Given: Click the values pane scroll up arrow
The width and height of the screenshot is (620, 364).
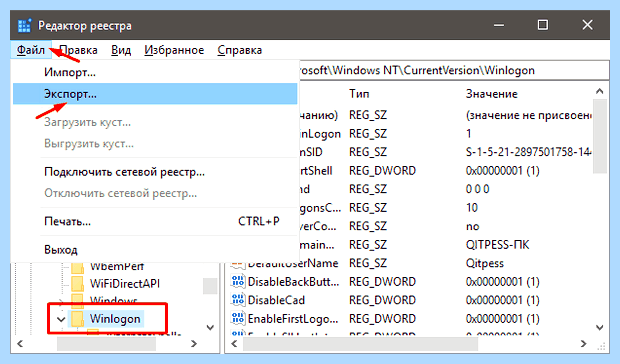Looking at the screenshot, I should pyautogui.click(x=600, y=92).
